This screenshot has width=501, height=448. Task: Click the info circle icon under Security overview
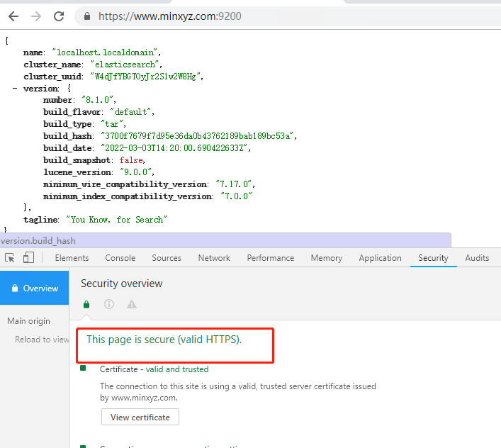(x=109, y=304)
